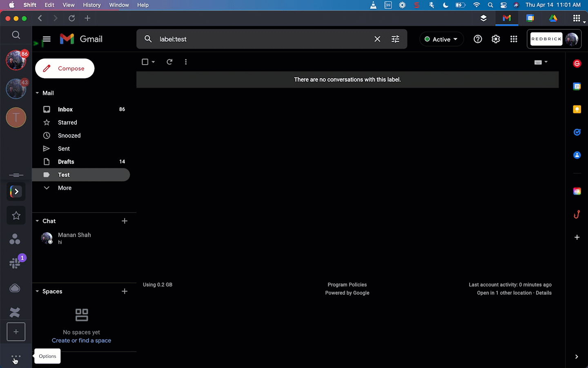This screenshot has width=588, height=368.
Task: Click the Gmail logo
Action: click(x=81, y=39)
